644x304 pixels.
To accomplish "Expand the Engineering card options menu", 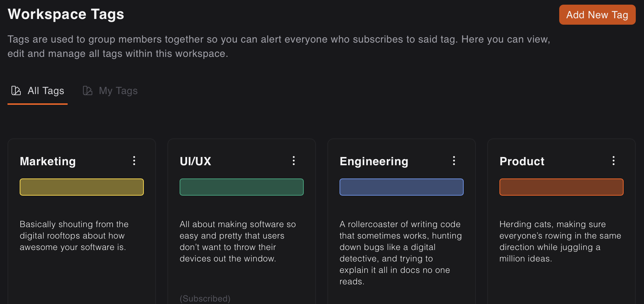I will tap(454, 161).
